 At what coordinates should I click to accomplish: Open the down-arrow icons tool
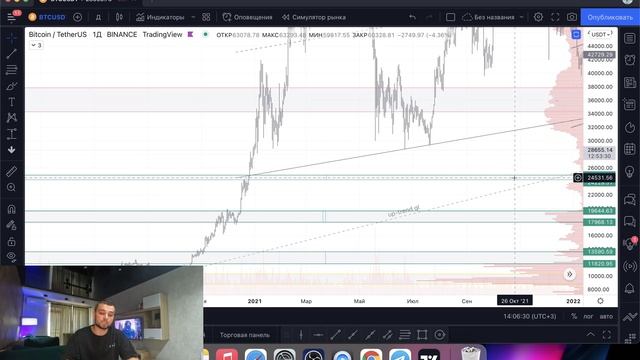(x=11, y=150)
